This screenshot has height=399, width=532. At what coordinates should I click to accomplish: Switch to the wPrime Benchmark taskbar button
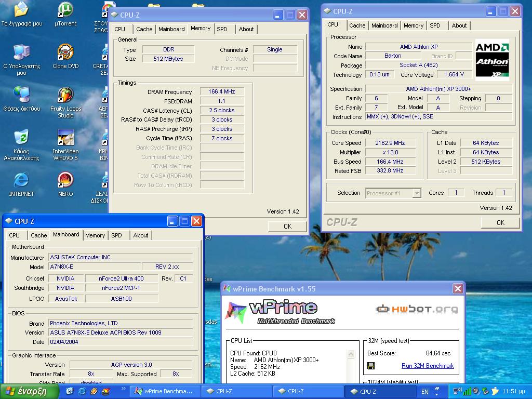pos(165,391)
